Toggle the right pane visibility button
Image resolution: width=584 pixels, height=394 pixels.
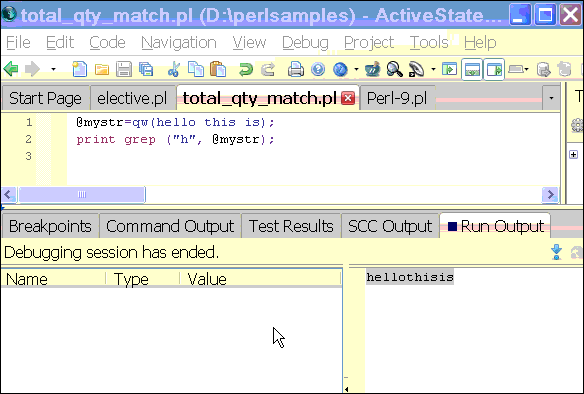point(494,69)
